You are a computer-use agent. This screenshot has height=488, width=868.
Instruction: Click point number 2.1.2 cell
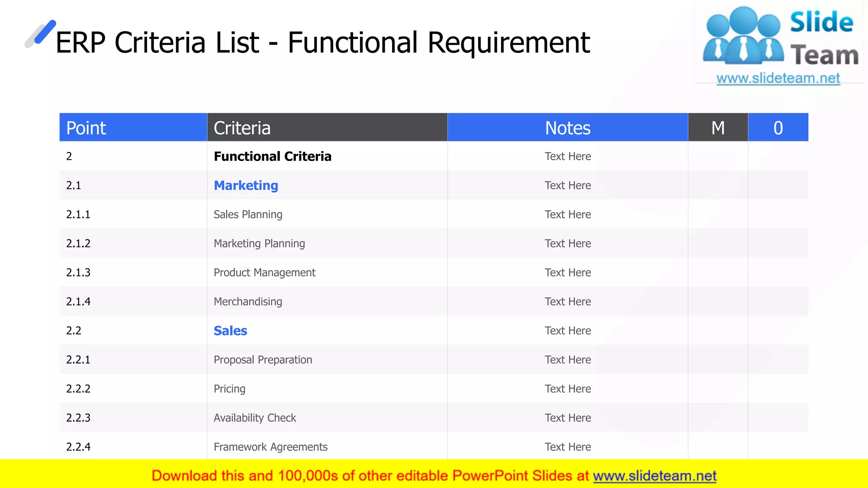tap(133, 243)
